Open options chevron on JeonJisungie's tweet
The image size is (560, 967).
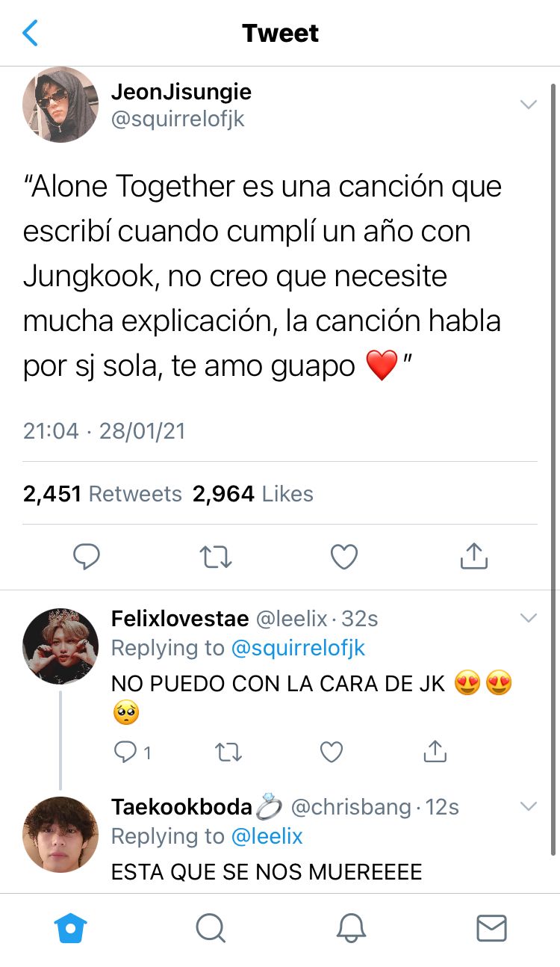click(x=529, y=105)
